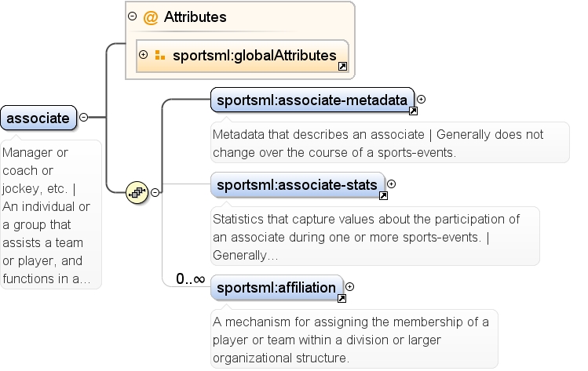Click the orange @ Attributes icon
The width and height of the screenshot is (588, 371).
tap(151, 17)
